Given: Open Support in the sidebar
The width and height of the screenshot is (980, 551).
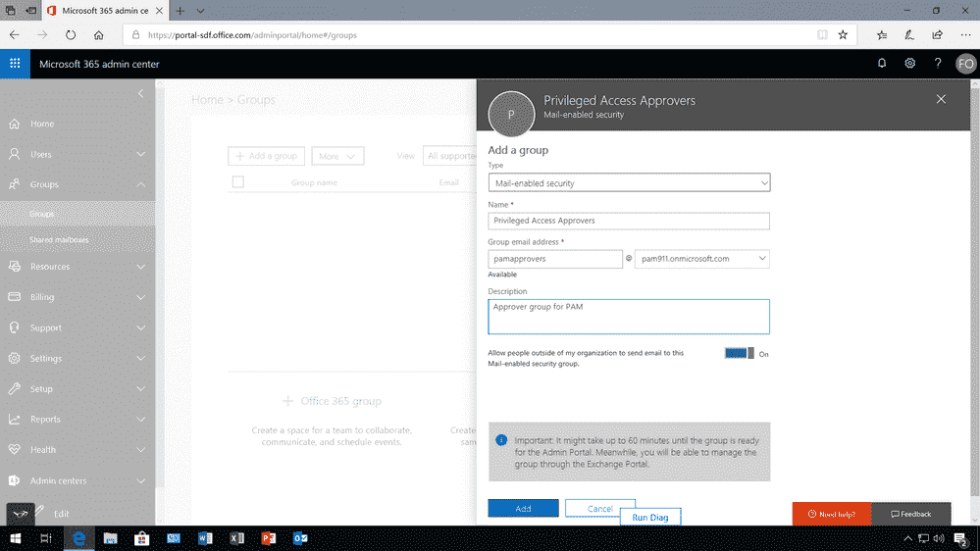Looking at the screenshot, I should point(77,328).
